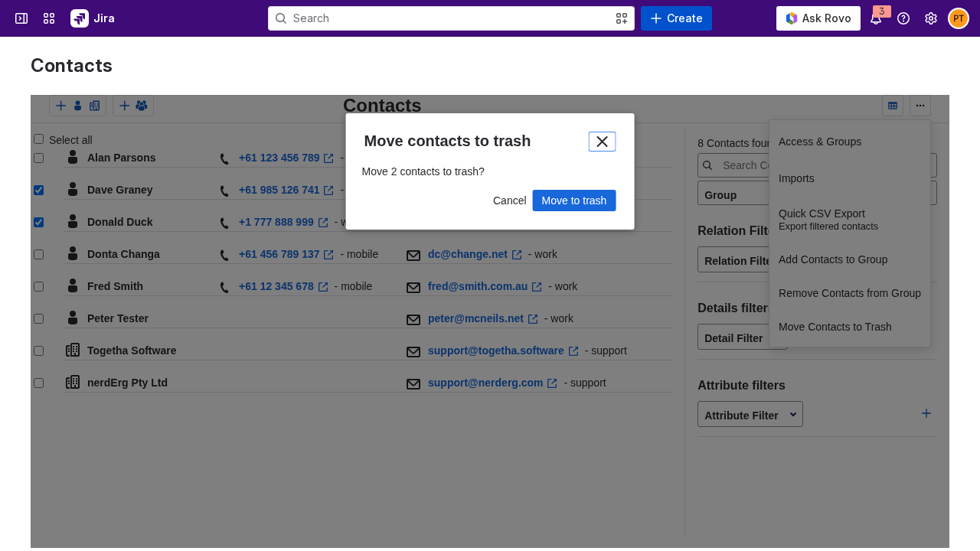
Task: Select Imports menu item
Action: (850, 178)
